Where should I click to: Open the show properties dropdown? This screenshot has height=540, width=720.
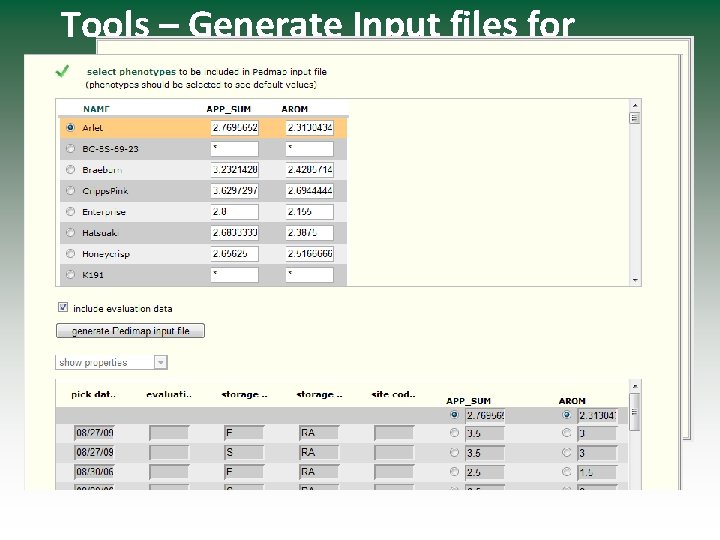[x=112, y=362]
